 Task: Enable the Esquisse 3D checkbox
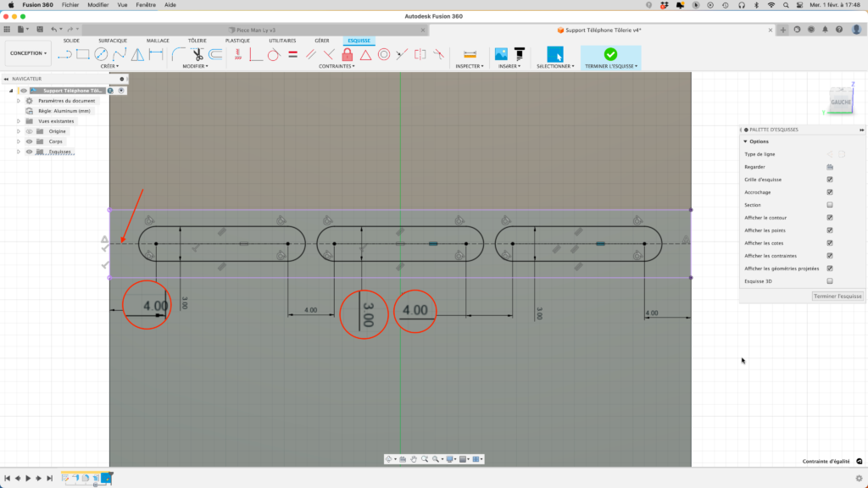click(830, 281)
